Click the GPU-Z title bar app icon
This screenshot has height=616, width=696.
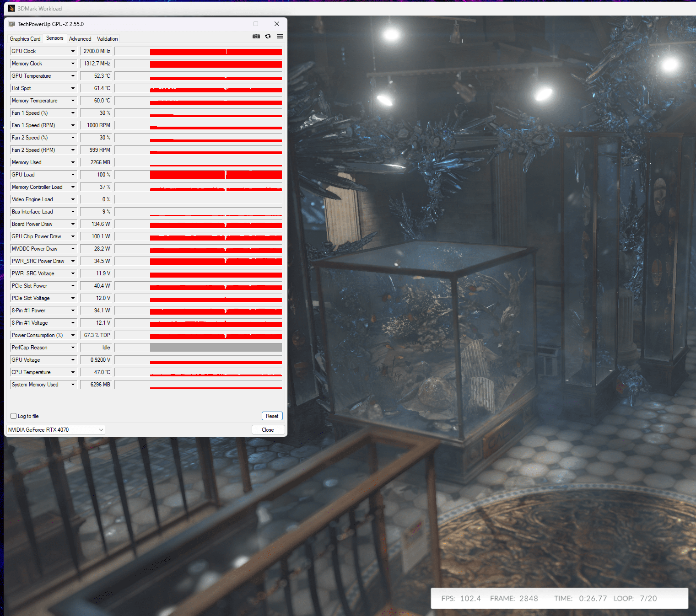12,24
